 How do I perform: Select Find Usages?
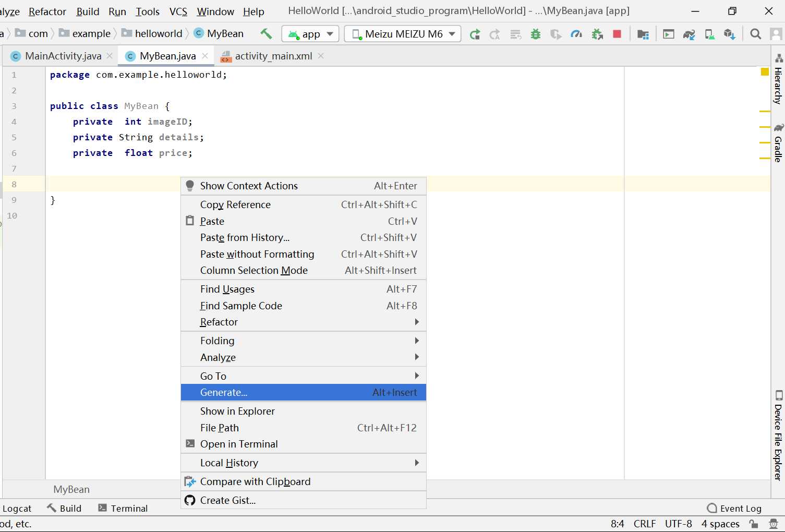click(x=304, y=289)
